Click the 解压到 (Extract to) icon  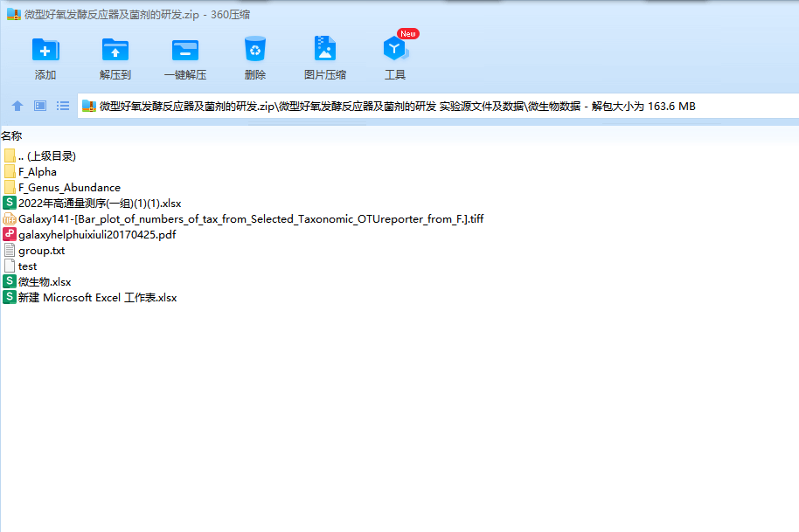[115, 50]
